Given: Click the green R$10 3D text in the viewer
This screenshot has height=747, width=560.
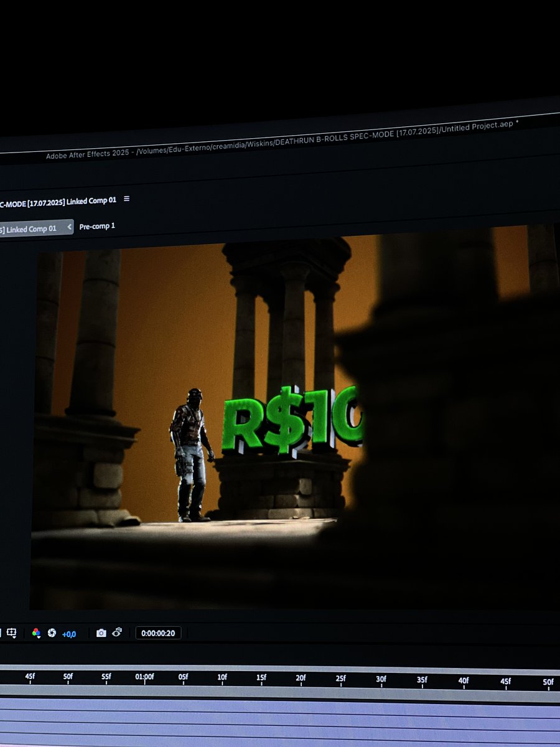Looking at the screenshot, I should tap(291, 420).
